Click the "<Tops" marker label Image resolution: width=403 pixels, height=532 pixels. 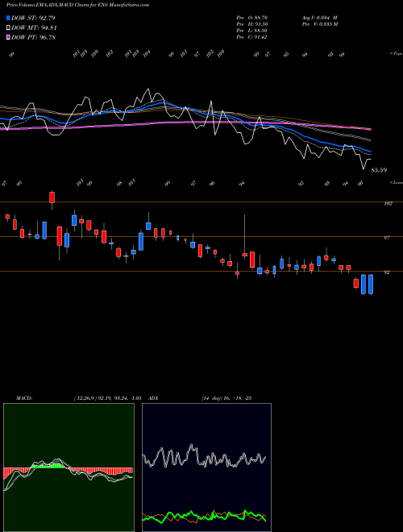coord(396,54)
